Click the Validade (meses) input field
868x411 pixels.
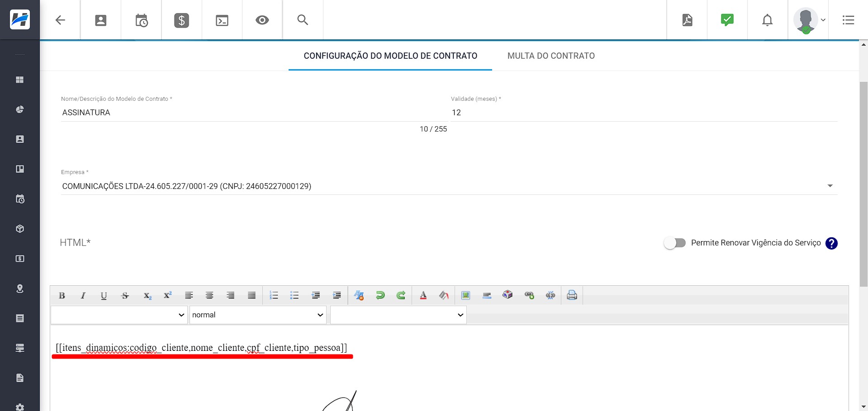coord(644,113)
